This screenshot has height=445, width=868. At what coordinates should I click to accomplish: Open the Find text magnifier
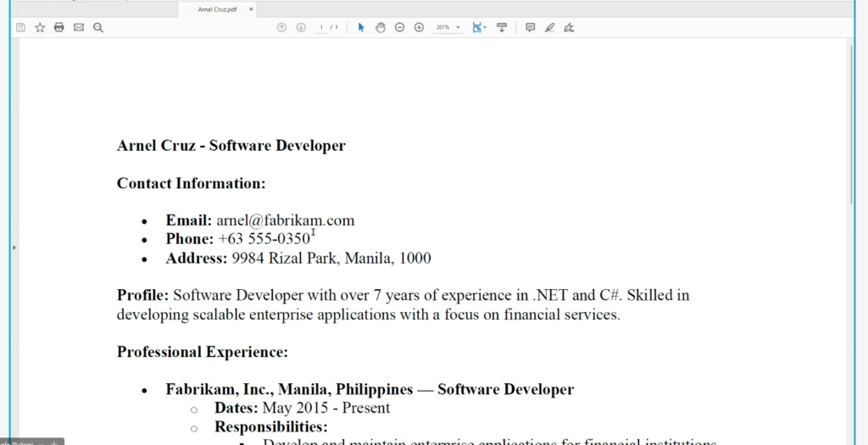coord(98,28)
